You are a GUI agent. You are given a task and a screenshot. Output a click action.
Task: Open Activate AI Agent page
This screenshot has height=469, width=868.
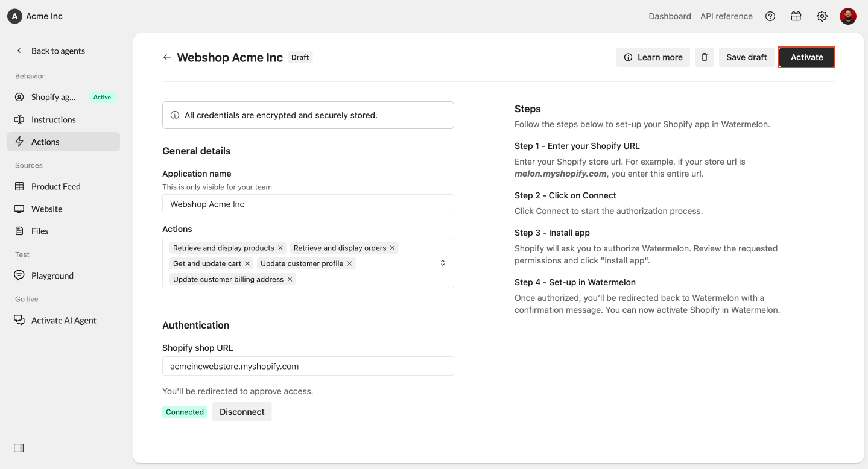[x=64, y=320]
